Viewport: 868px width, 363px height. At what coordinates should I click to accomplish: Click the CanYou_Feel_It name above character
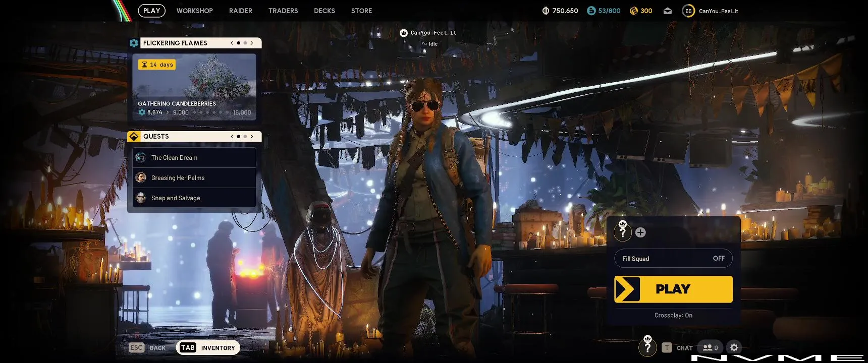click(x=433, y=33)
